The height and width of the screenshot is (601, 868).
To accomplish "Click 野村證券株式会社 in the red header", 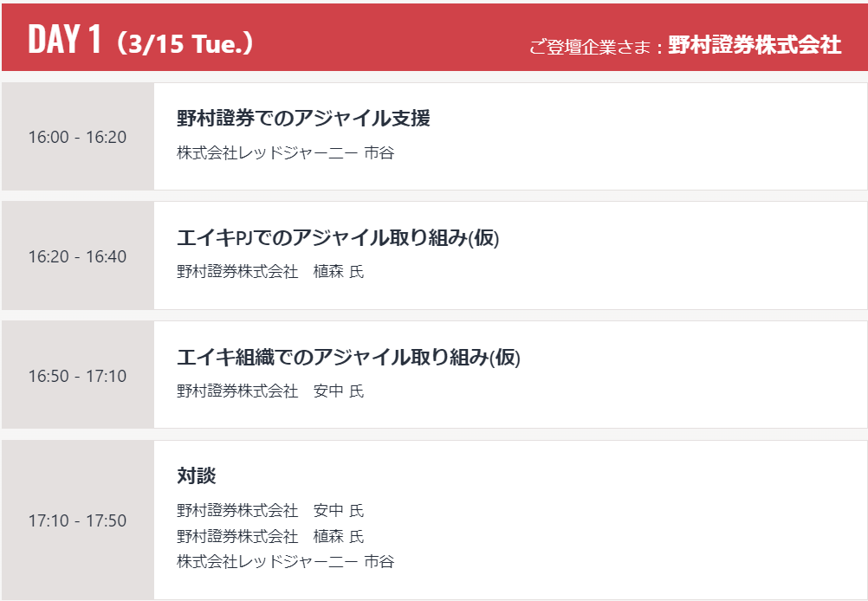I will (755, 46).
